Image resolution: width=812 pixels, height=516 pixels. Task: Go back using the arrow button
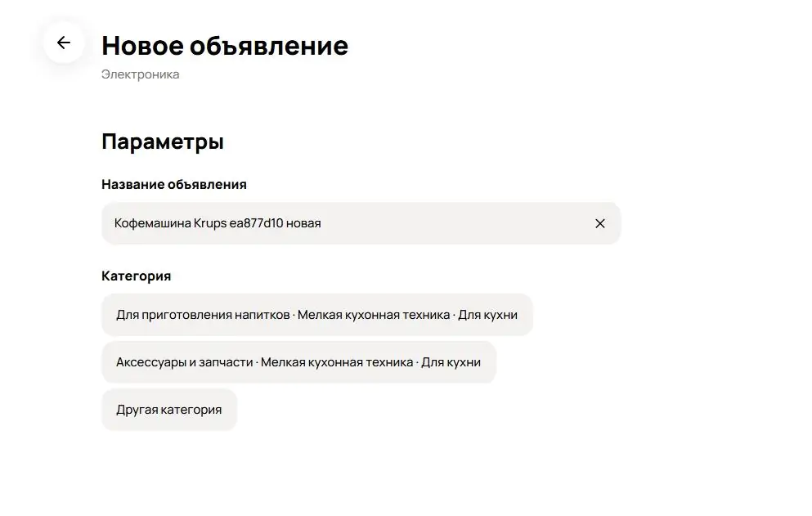(64, 43)
